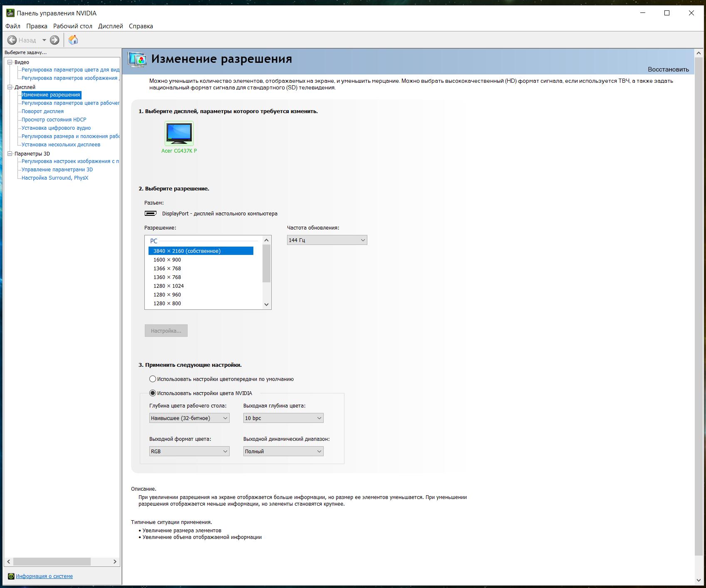The width and height of the screenshot is (706, 588).
Task: Open the refresh rate 144 Гц dropdown
Action: tap(327, 240)
